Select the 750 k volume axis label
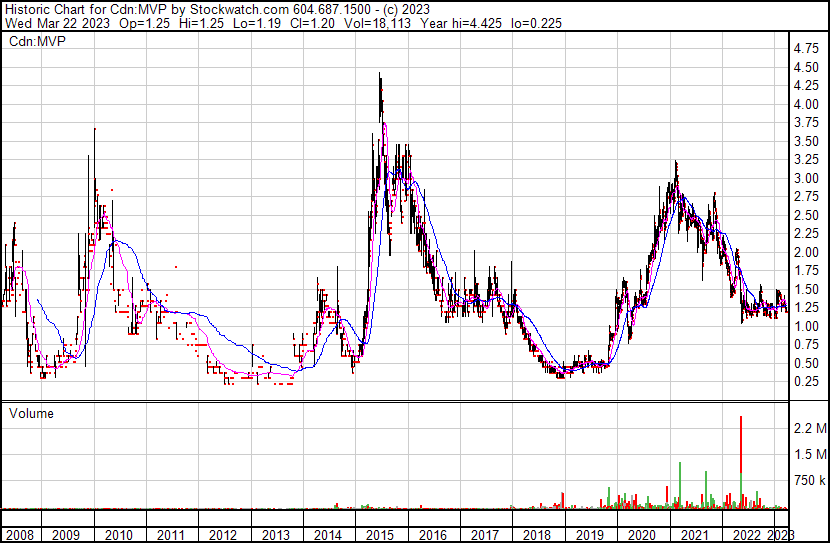Viewport: 830px width, 543px height. tap(807, 481)
